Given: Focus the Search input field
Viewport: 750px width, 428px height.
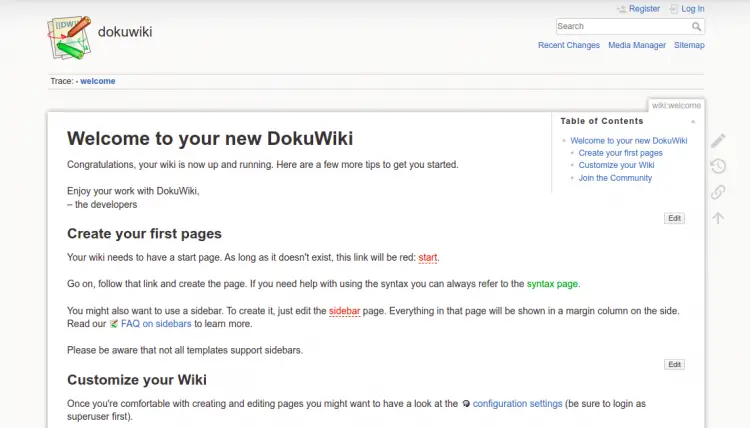Looking at the screenshot, I should (621, 27).
